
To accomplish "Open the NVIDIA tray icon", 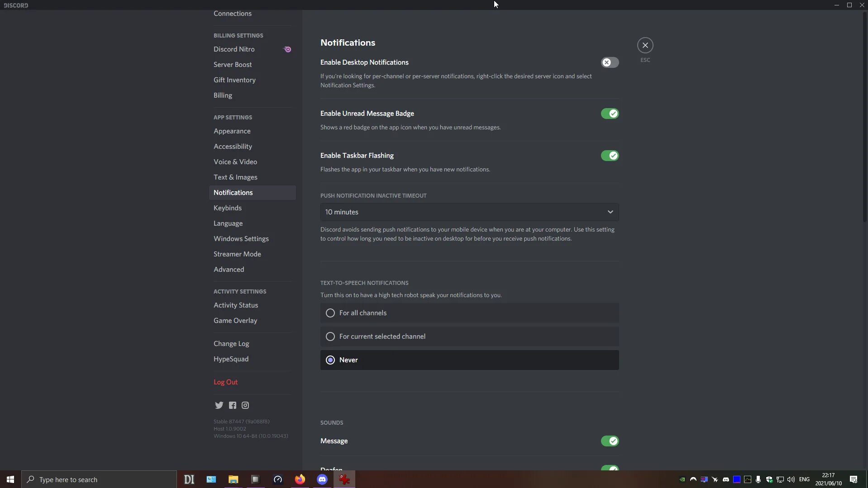I will click(x=682, y=479).
